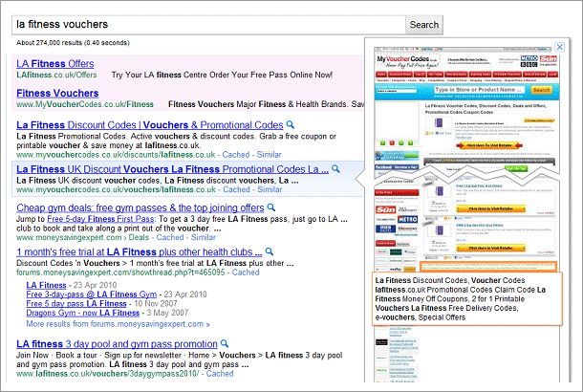583x392 pixels.
Task: Open 1 month's free trial at LA Fitness result
Action: 139,252
